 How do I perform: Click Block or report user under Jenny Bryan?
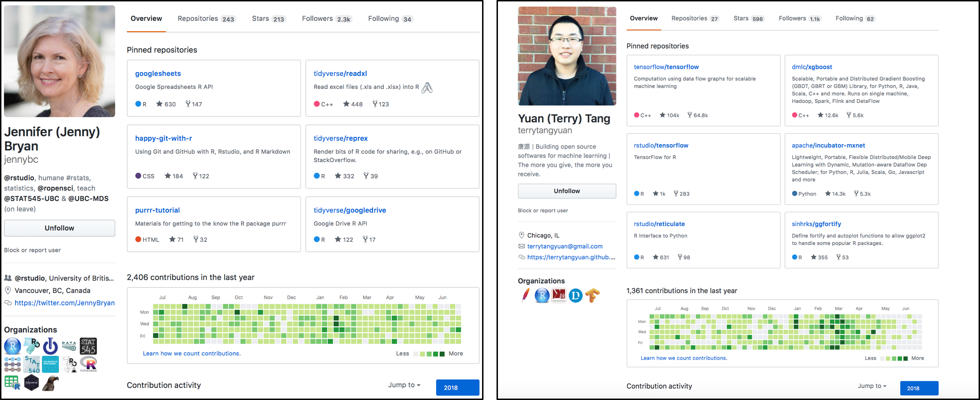[x=32, y=250]
